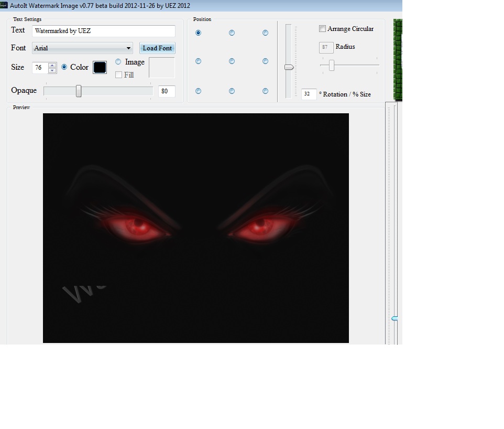The width and height of the screenshot is (504, 429).
Task: Select the top-left position radio button
Action: tap(198, 33)
